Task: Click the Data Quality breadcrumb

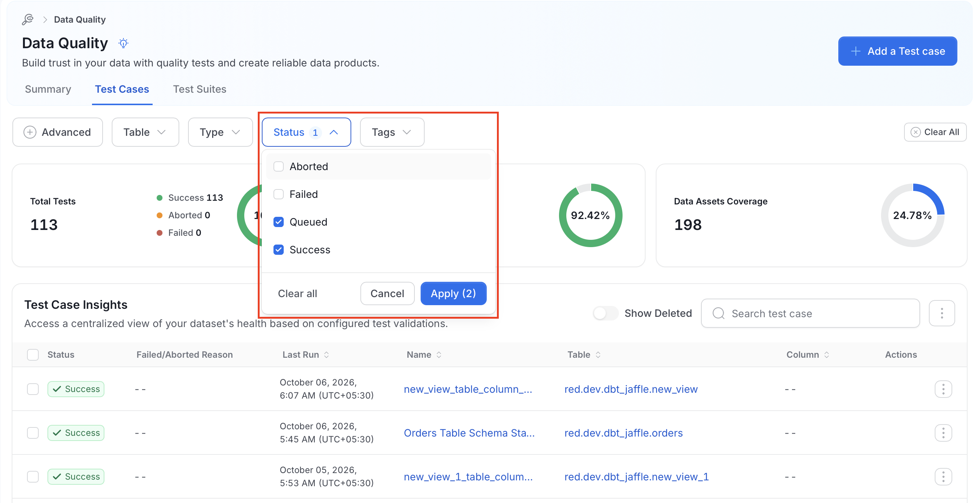Action: [80, 19]
